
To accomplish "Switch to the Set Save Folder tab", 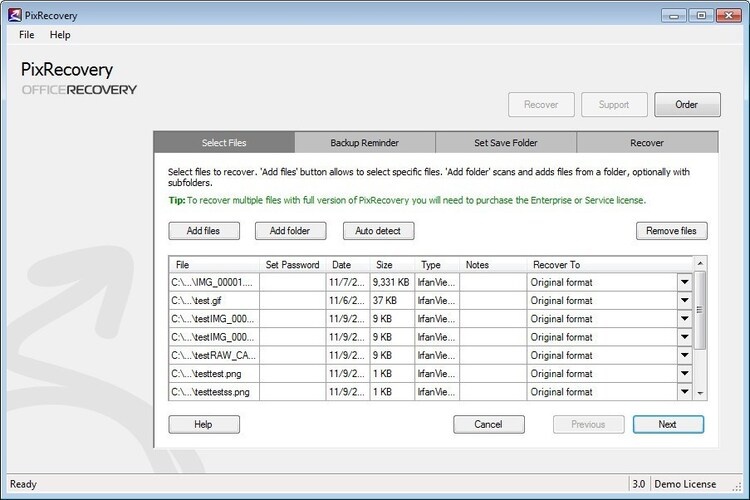I will (x=506, y=143).
